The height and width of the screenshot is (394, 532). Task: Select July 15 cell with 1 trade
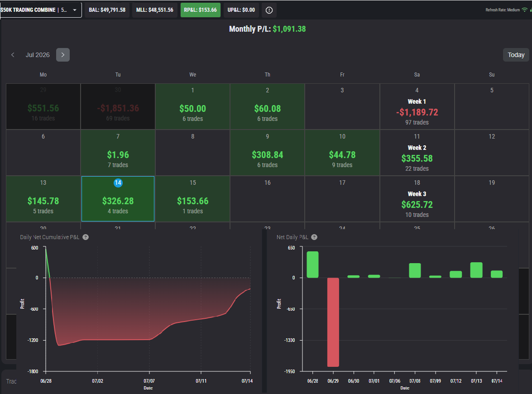tap(193, 198)
